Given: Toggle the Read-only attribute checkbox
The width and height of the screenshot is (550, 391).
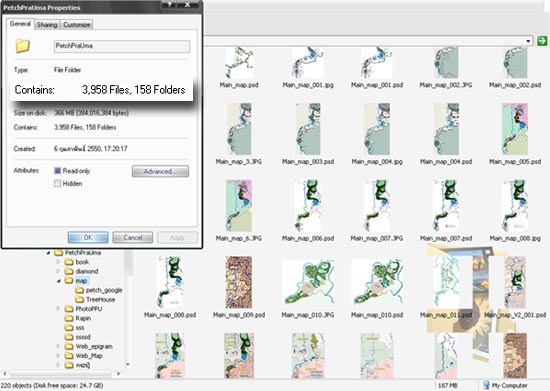Looking at the screenshot, I should tap(58, 171).
